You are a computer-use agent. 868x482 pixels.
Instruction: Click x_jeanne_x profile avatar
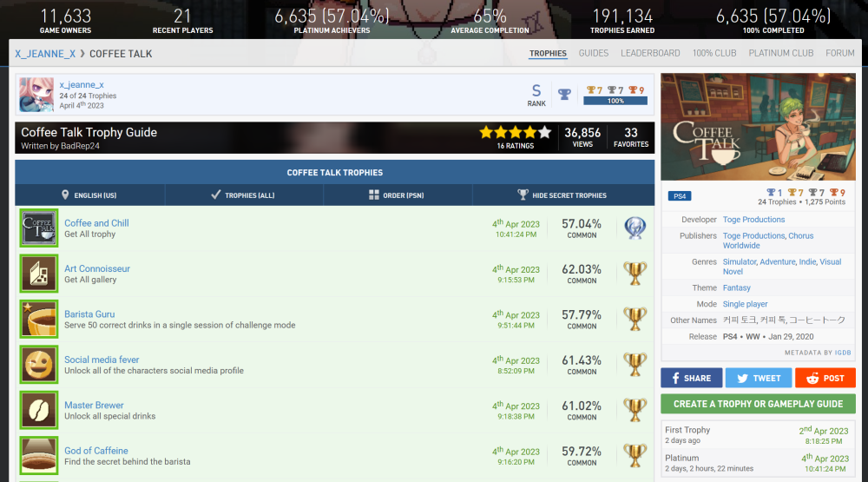point(36,95)
